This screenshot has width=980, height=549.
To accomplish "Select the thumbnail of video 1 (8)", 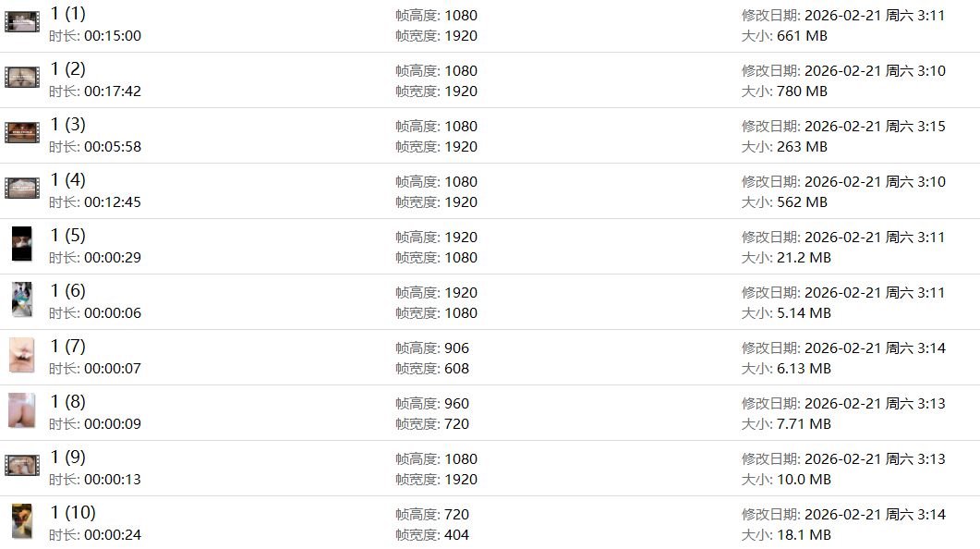I will (x=22, y=410).
